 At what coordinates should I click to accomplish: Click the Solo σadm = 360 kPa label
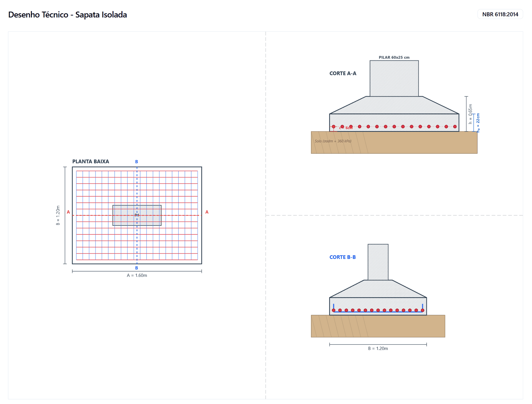[x=333, y=141]
